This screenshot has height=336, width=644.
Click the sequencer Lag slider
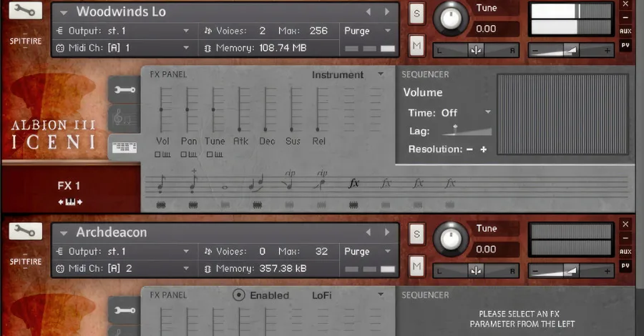[467, 130]
